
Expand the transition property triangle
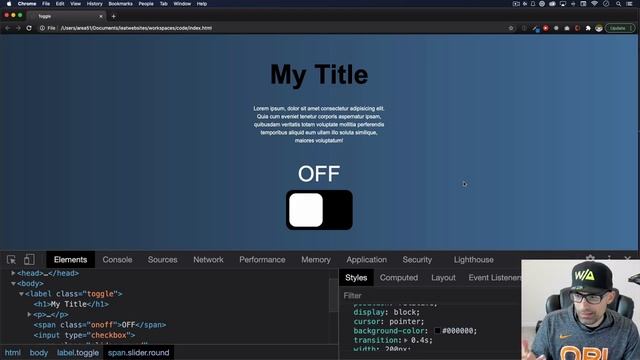coord(406,340)
